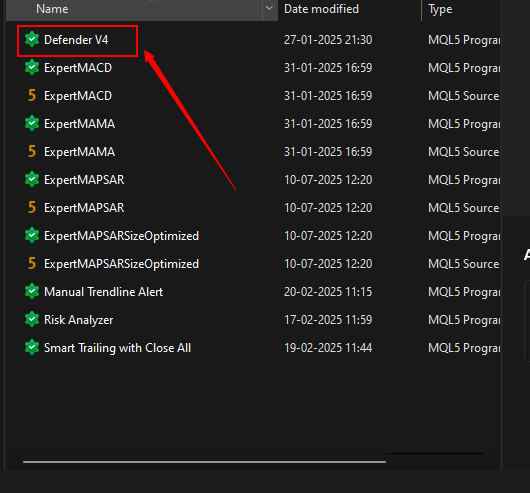Click the ExpertMAMA compiled program icon
The height and width of the screenshot is (493, 530).
click(32, 124)
